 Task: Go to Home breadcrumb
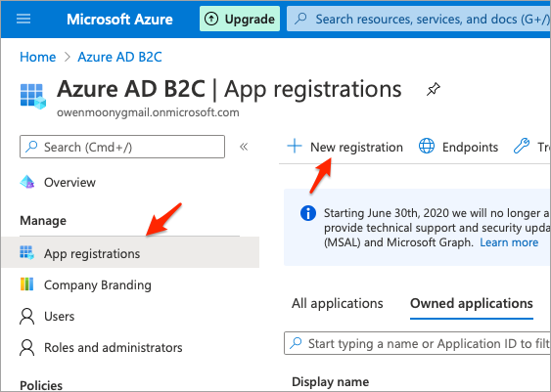click(37, 57)
